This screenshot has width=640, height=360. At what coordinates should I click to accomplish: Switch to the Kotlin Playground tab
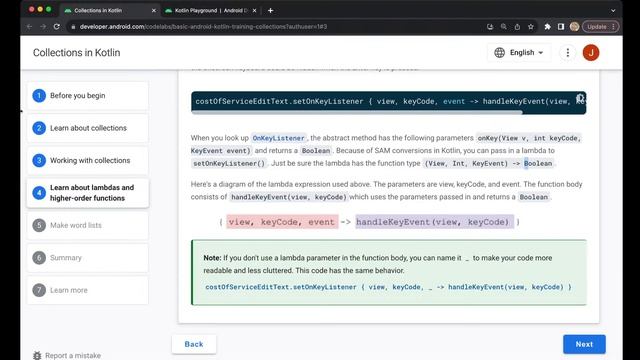click(x=210, y=11)
